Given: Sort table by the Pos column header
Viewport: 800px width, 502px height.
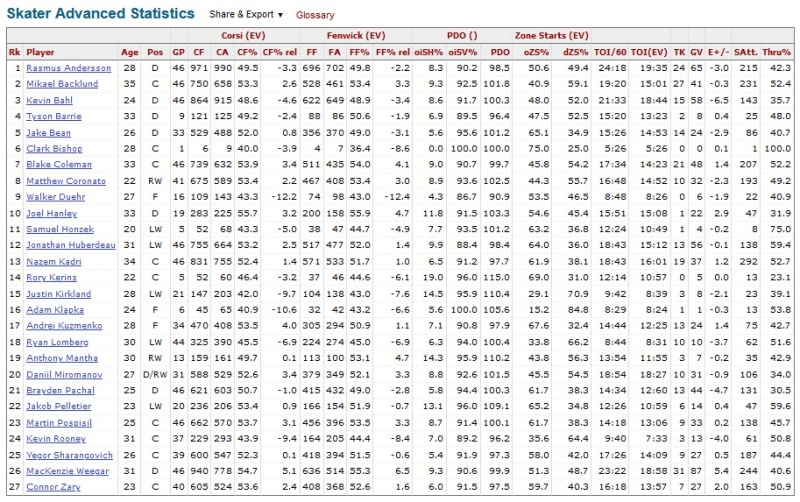Looking at the screenshot, I should [155, 52].
